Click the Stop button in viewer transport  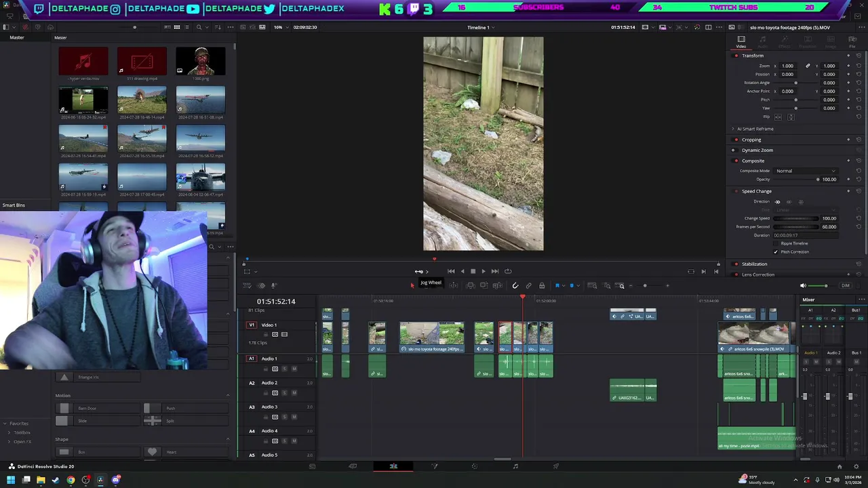473,271
